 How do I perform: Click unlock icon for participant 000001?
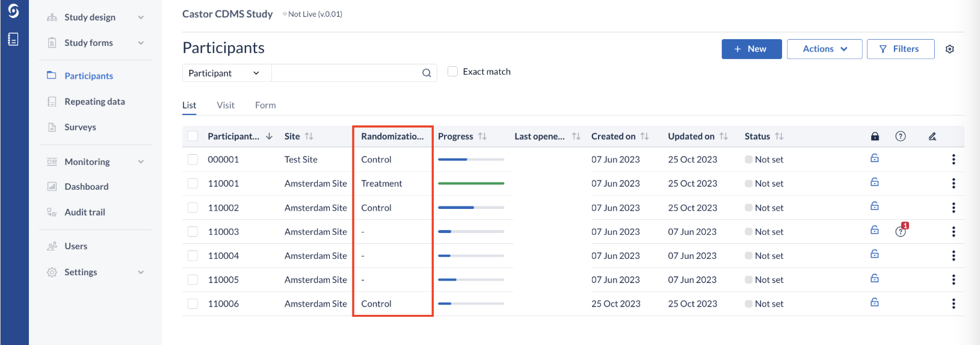pos(875,158)
